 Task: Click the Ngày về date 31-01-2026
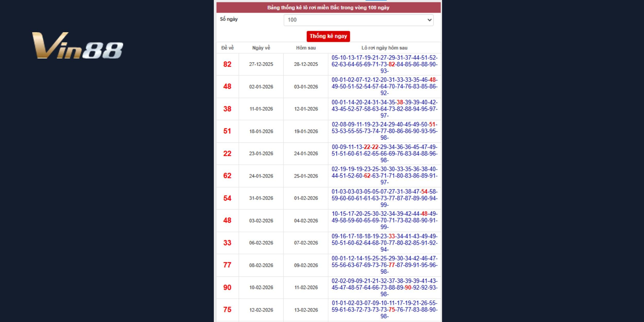(x=261, y=198)
